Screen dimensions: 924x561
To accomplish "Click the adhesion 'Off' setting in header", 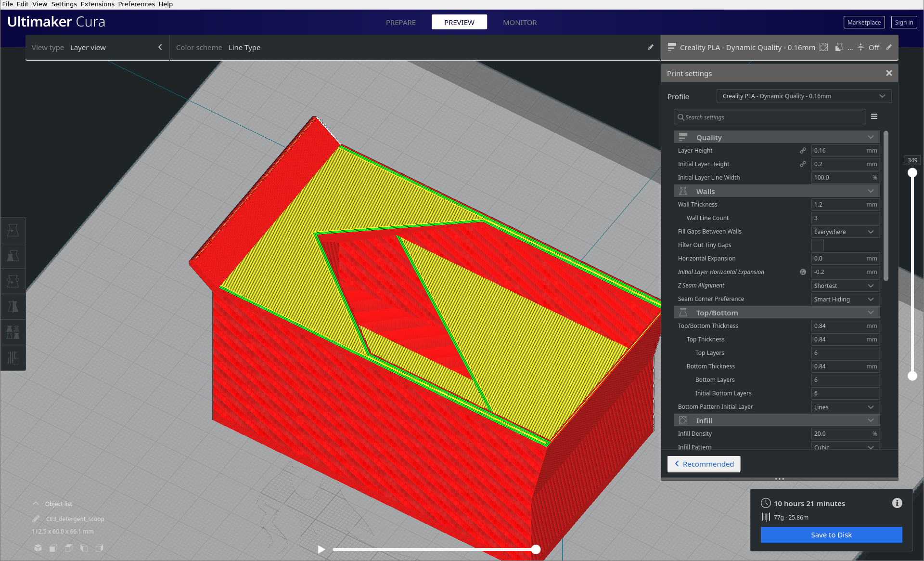I will point(873,47).
